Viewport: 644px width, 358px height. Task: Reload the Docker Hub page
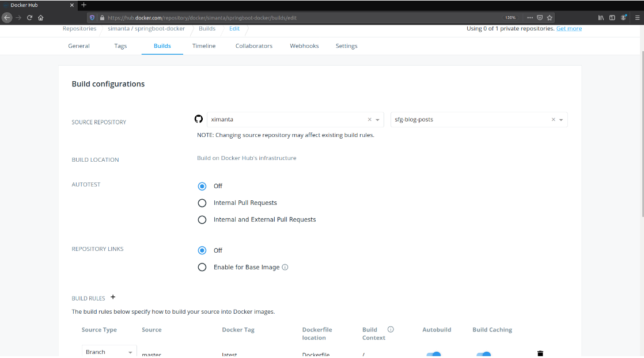29,18
